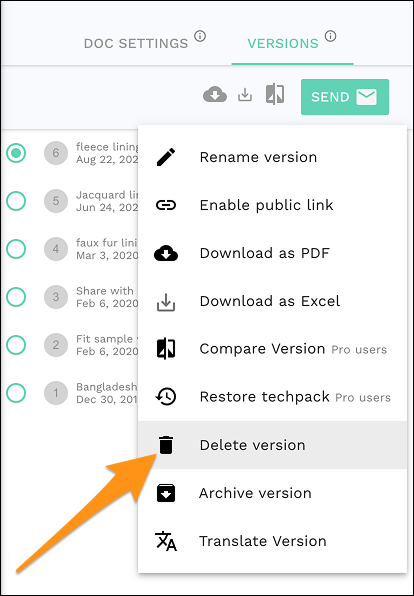Select the version 1 Bangladesh radio button

(x=16, y=393)
